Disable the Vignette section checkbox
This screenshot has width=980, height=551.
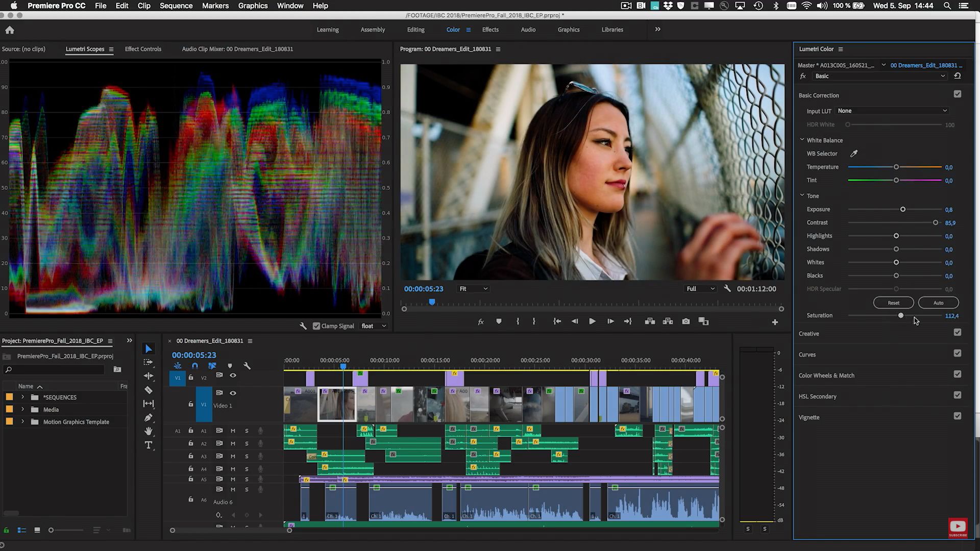coord(958,416)
